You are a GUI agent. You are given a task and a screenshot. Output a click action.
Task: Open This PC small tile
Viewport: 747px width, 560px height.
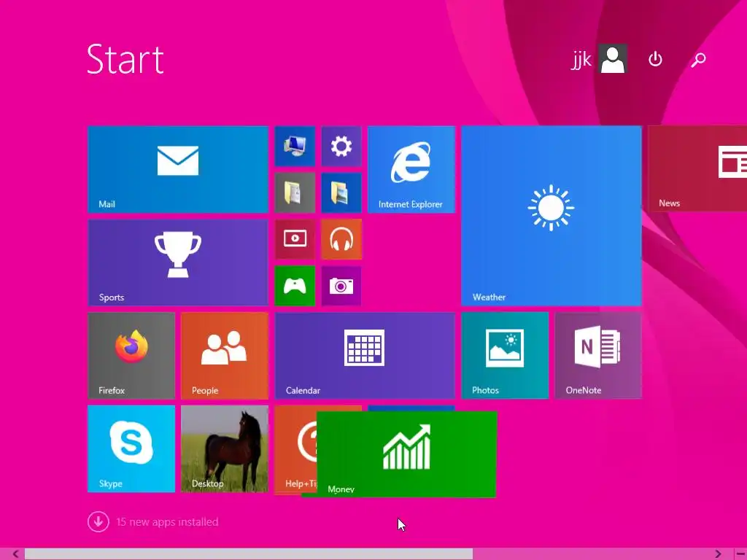[x=295, y=146]
